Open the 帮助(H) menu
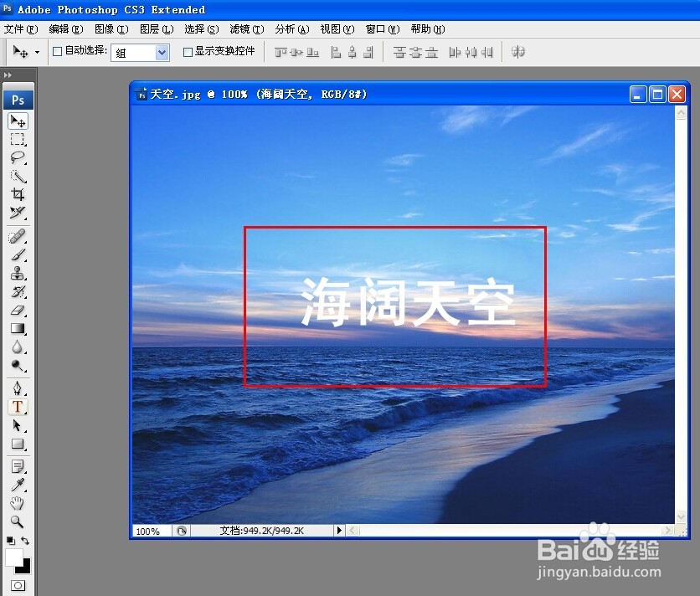 click(428, 29)
